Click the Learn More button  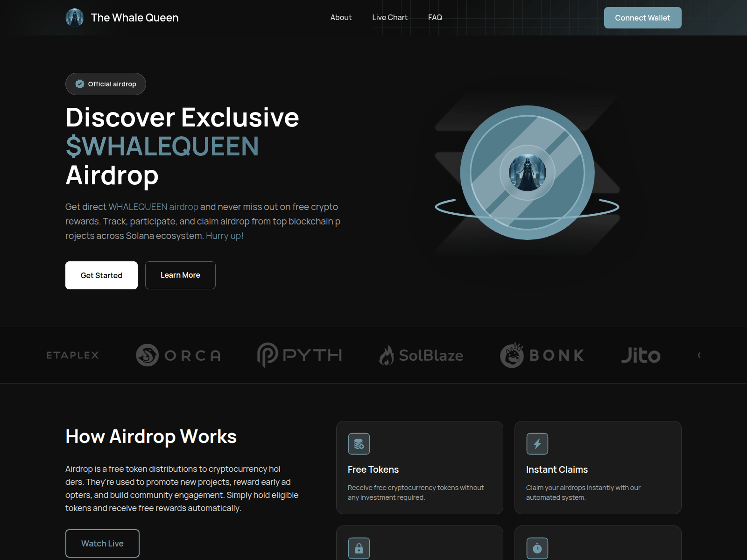click(180, 275)
